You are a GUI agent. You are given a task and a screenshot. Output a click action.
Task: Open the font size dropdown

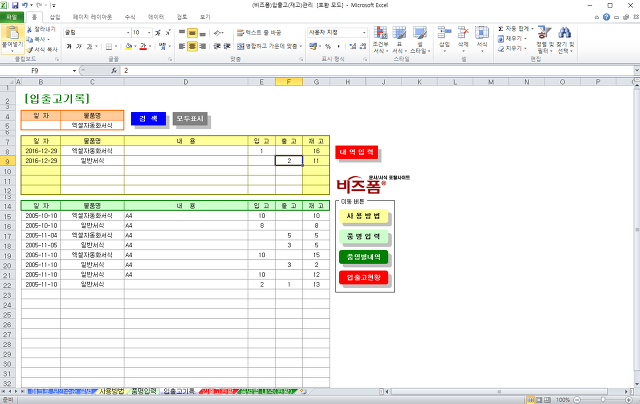pyautogui.click(x=149, y=33)
